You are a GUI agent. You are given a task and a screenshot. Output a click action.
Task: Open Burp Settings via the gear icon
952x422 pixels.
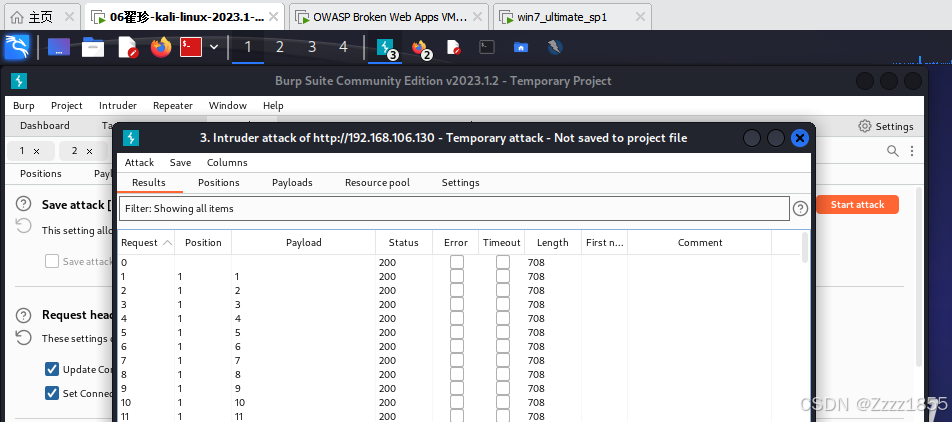tap(865, 126)
